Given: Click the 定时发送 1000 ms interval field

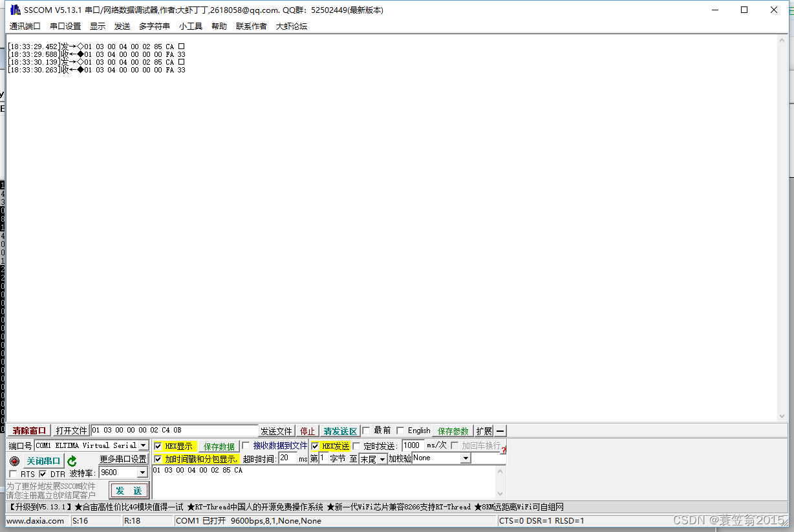Looking at the screenshot, I should pyautogui.click(x=413, y=445).
